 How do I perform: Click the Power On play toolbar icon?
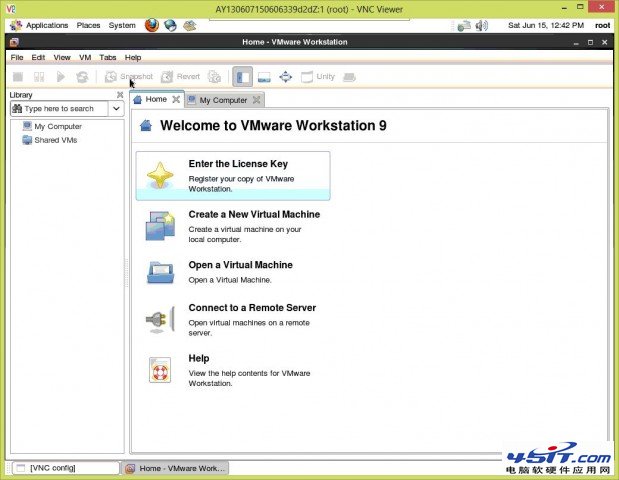point(60,77)
